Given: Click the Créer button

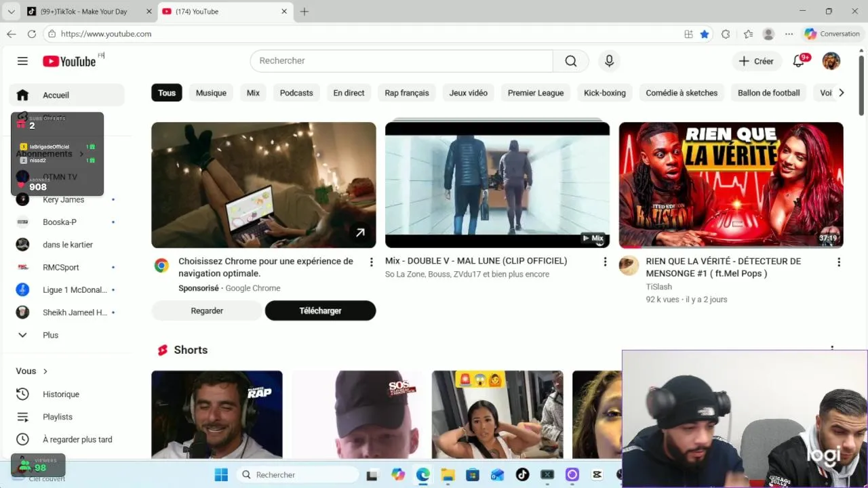Looking at the screenshot, I should pyautogui.click(x=756, y=61).
